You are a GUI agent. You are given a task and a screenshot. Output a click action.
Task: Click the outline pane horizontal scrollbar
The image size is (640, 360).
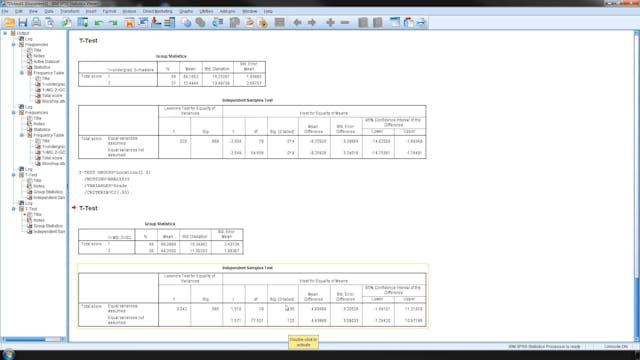click(x=33, y=339)
